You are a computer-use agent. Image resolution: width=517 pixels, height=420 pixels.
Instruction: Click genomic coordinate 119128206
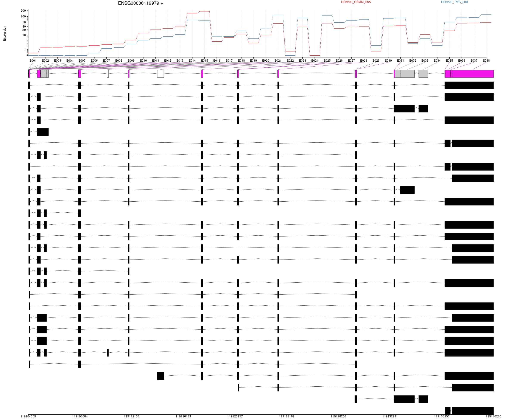pyautogui.click(x=338, y=417)
